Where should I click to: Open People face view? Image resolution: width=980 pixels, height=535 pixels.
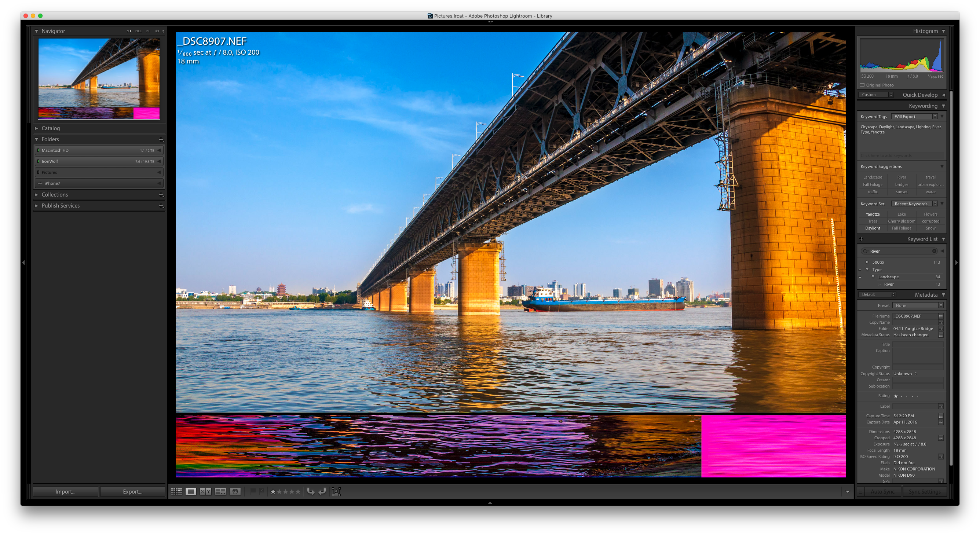235,492
